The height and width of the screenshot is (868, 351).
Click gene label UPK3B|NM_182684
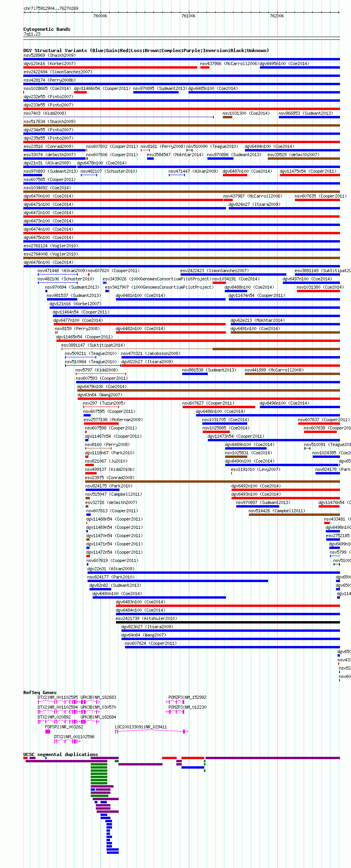click(98, 717)
